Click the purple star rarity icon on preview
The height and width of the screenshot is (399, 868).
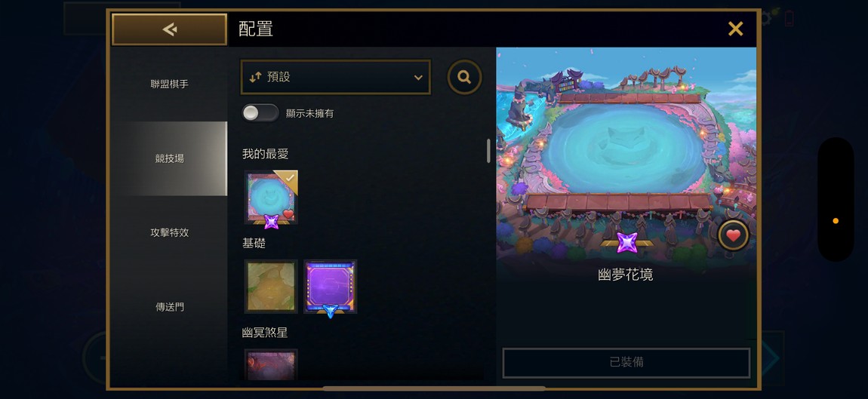[x=626, y=242]
